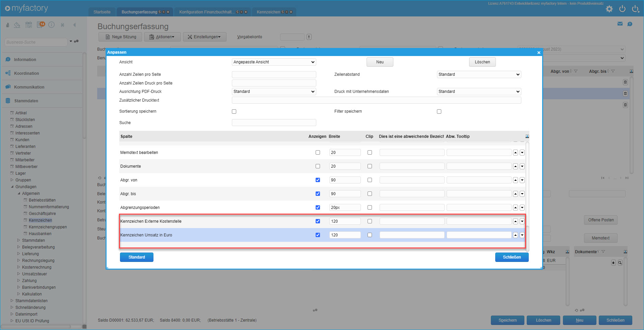Click Löschen button in Anpassen dialog
644x330 pixels.
(482, 62)
